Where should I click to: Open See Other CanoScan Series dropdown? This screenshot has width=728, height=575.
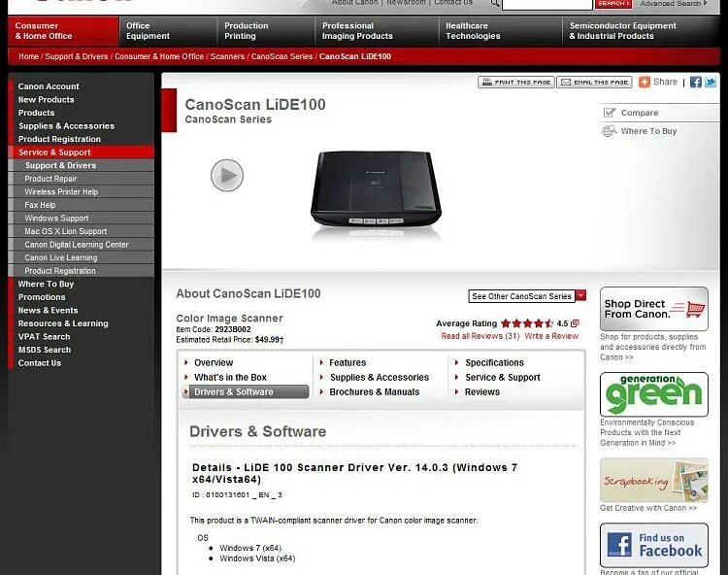coord(522,296)
